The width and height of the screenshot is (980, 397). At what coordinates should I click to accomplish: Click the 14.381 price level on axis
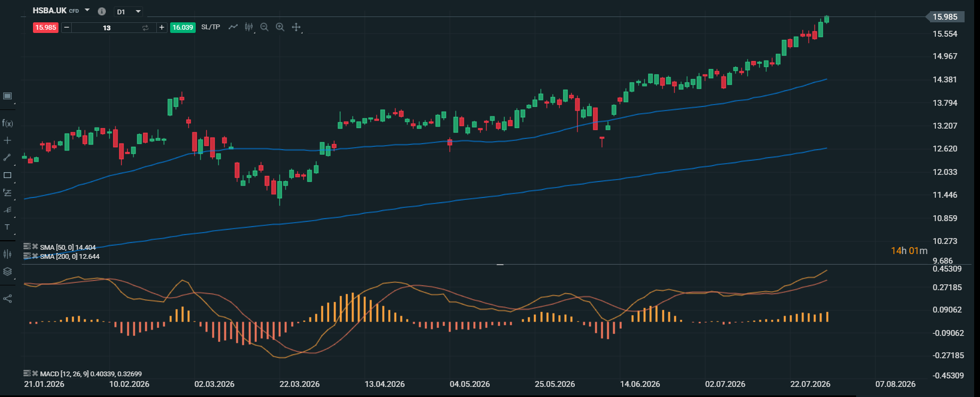coord(945,80)
